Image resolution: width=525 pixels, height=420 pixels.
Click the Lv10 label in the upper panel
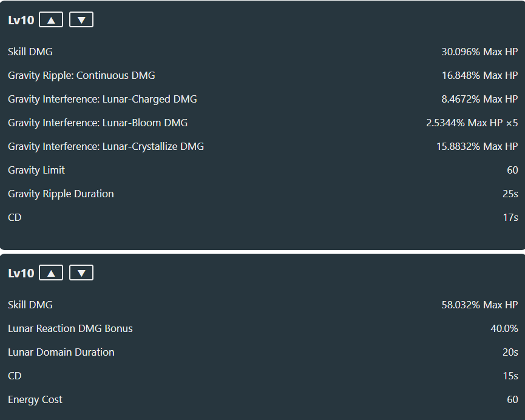[x=21, y=20]
